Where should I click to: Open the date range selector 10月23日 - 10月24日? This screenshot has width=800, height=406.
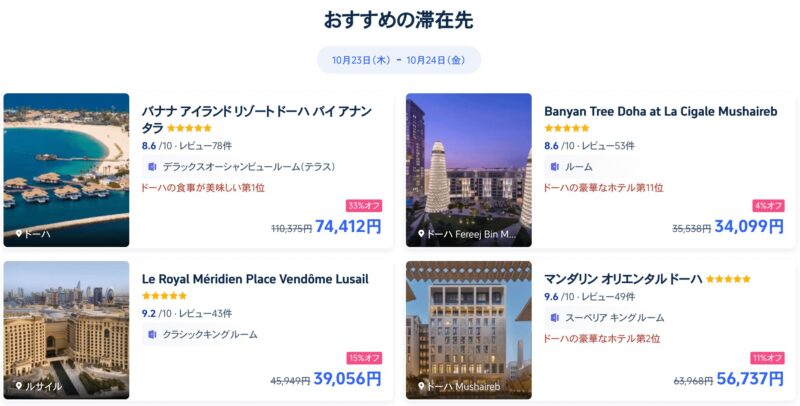pos(398,60)
